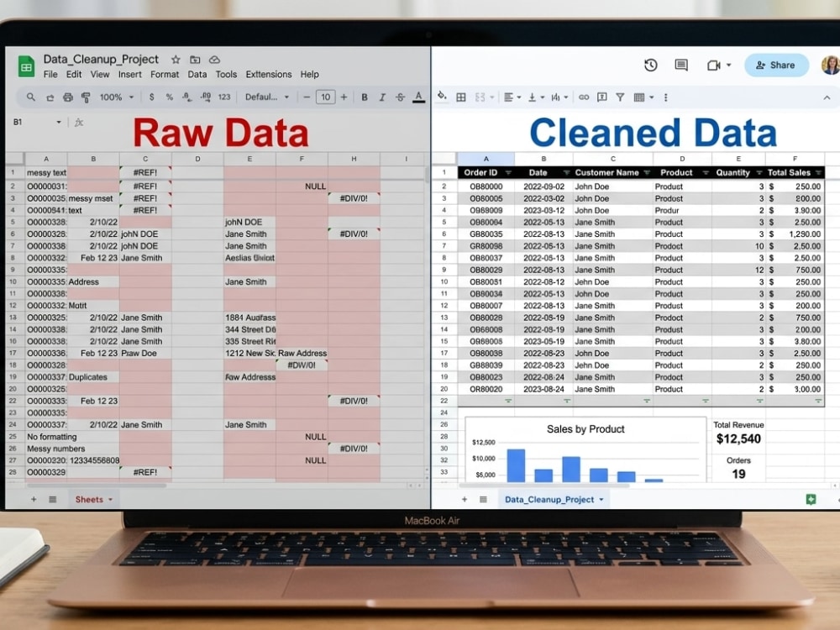Open the Format menu
Viewport: 840px width, 630px height.
coord(165,75)
